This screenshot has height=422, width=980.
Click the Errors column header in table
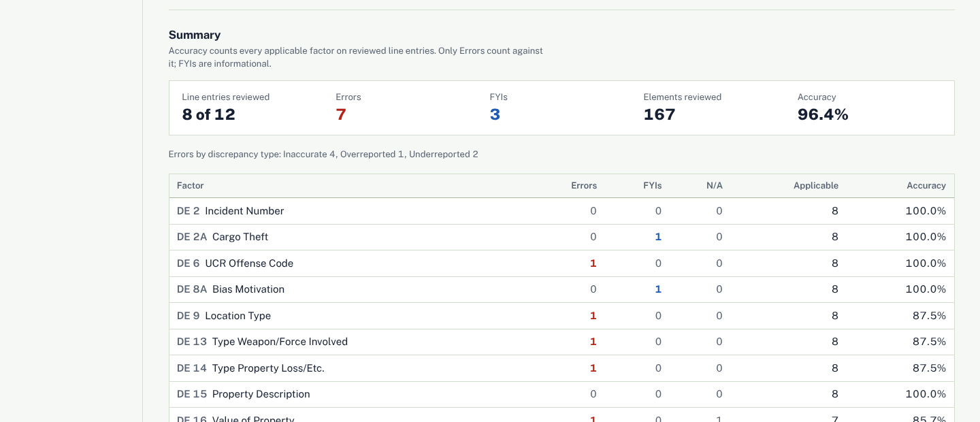[584, 185]
